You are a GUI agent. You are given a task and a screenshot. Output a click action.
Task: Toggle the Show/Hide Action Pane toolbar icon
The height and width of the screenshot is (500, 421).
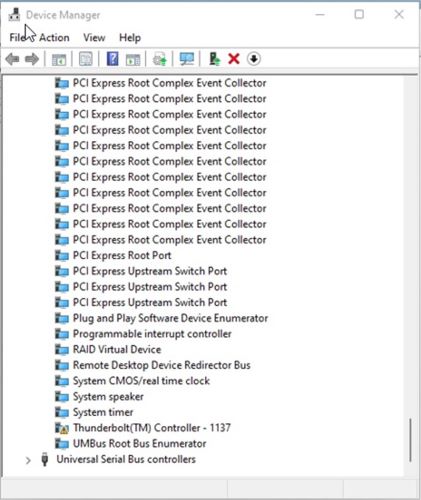click(x=133, y=60)
